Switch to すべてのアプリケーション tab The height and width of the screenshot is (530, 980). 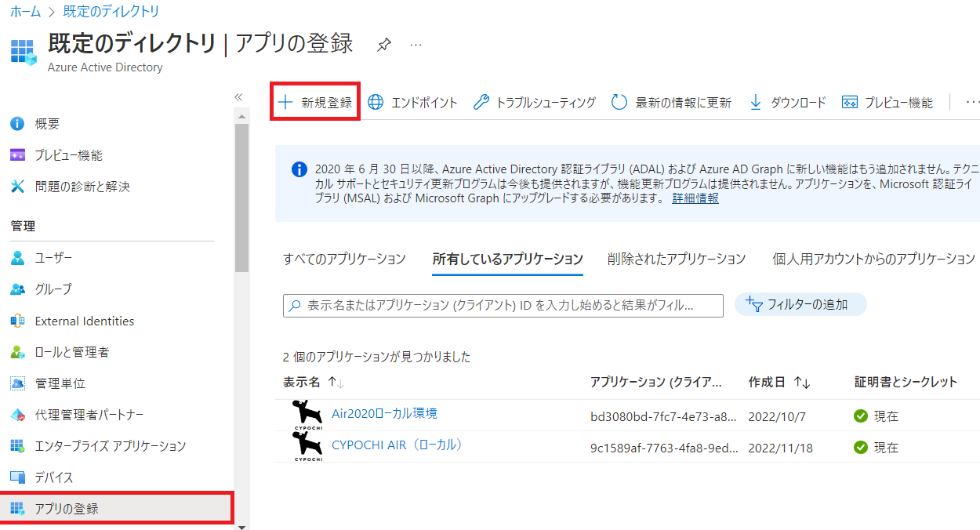pyautogui.click(x=344, y=259)
